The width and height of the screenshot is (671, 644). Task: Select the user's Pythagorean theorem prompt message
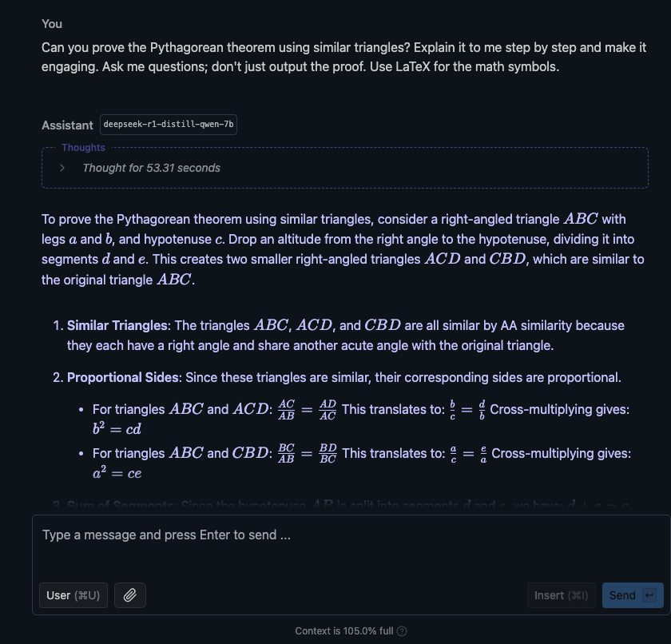coord(343,58)
